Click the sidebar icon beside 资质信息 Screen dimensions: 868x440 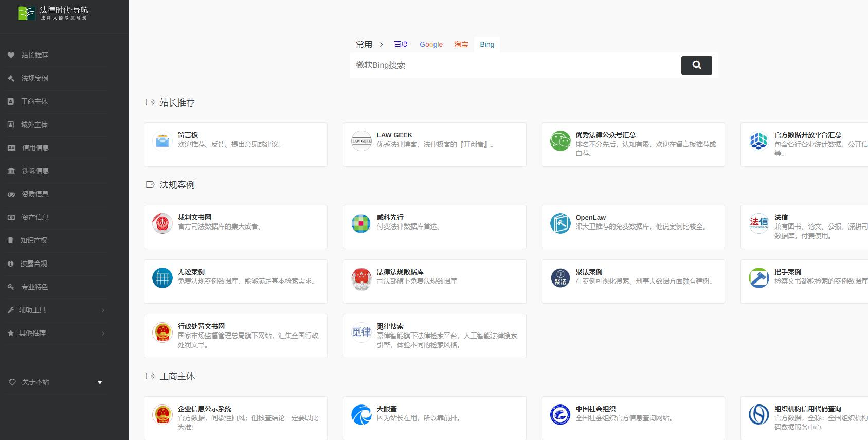point(11,194)
